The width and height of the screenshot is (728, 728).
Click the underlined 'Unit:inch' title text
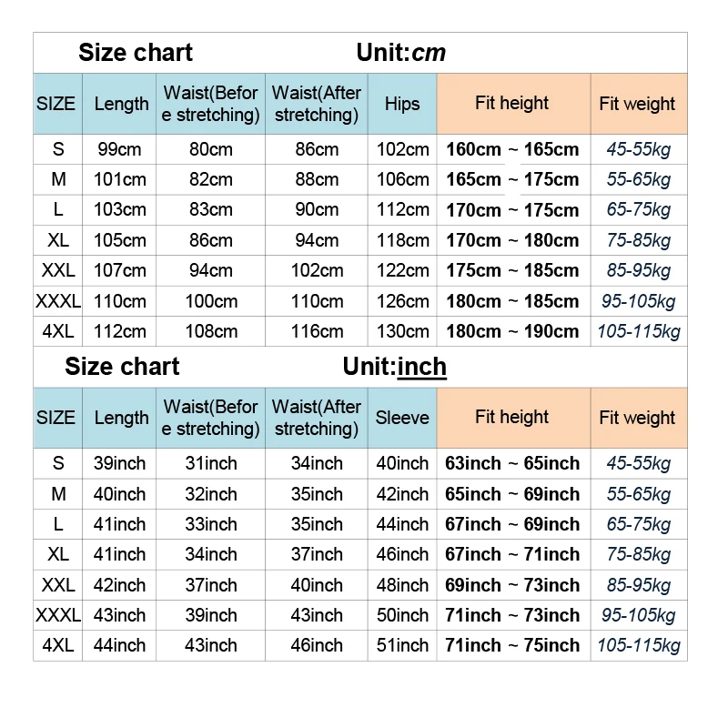coord(394,367)
